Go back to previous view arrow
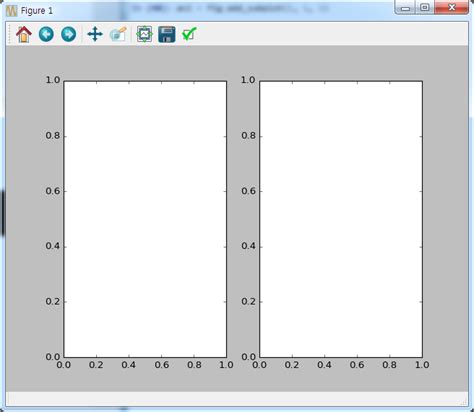The image size is (474, 412). (x=46, y=34)
